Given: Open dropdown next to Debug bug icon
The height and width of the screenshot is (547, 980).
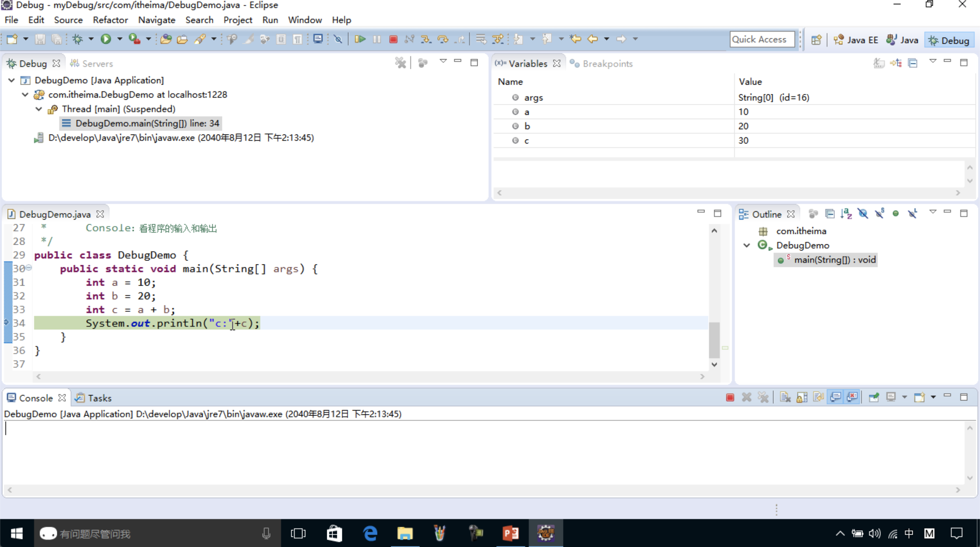Looking at the screenshot, I should point(91,39).
